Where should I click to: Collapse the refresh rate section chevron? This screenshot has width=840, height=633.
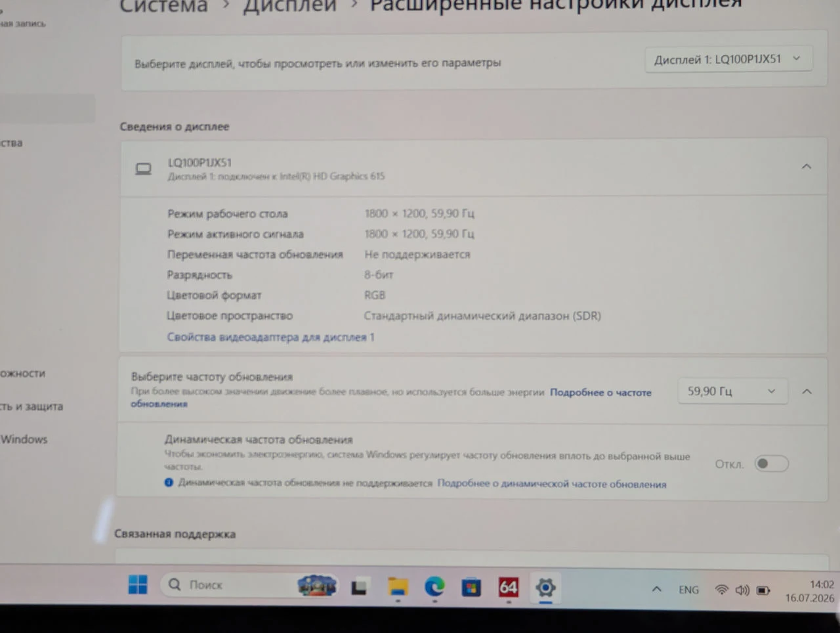tap(807, 391)
